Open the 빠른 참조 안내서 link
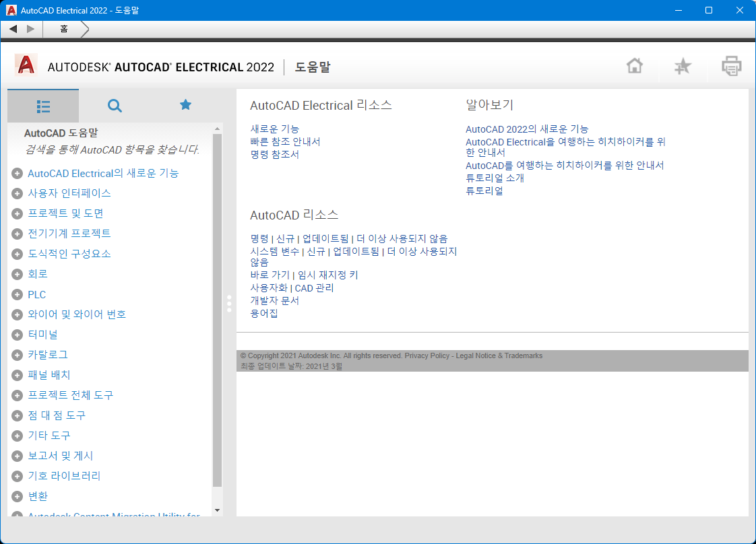756x544 pixels. (x=286, y=141)
